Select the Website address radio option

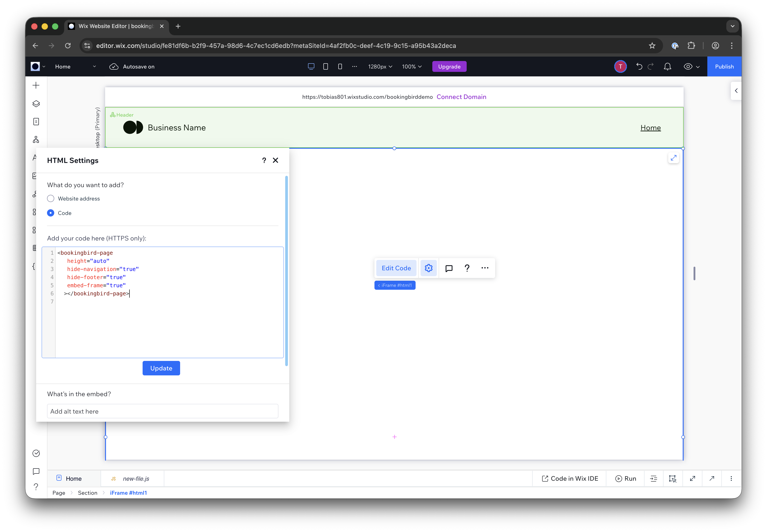click(x=51, y=199)
